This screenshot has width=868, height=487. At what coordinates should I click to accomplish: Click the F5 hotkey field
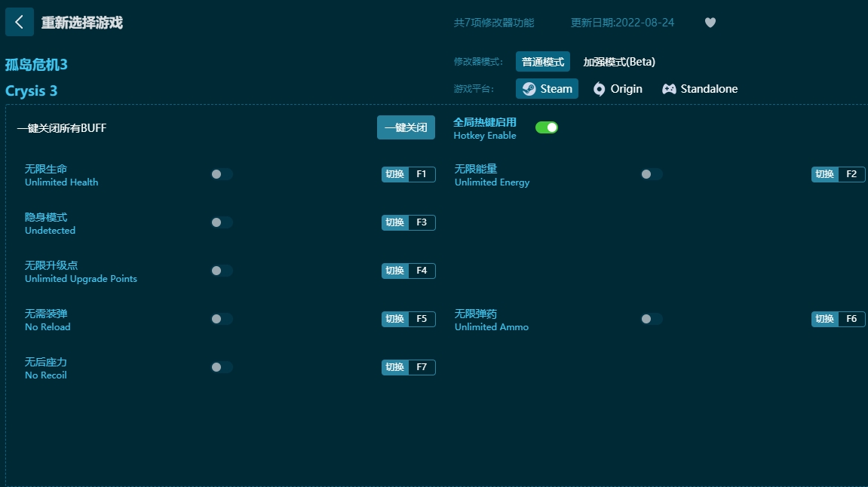tap(422, 319)
